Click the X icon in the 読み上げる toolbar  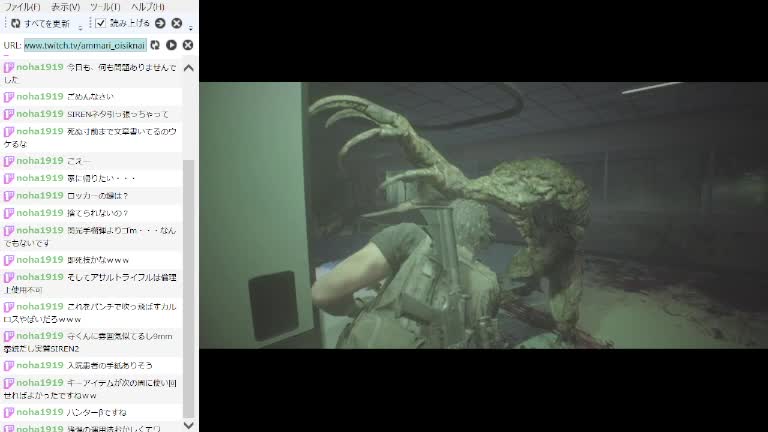[x=177, y=23]
